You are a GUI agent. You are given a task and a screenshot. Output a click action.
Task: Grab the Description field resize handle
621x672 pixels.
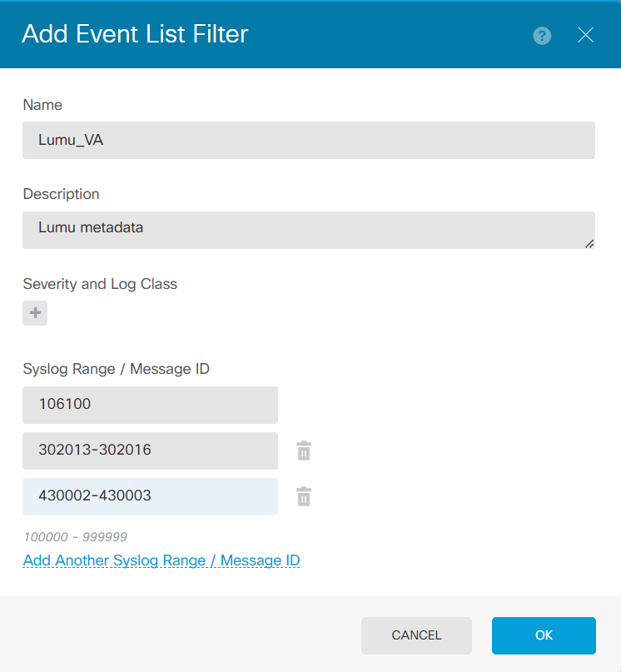[x=589, y=243]
